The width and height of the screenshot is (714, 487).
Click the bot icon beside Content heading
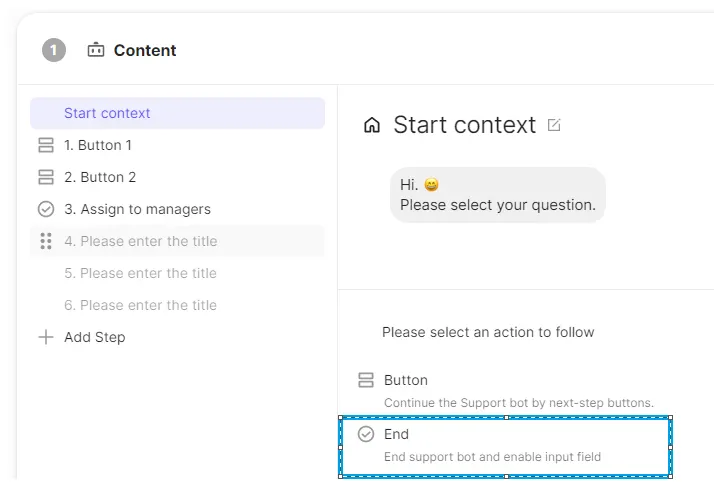pyautogui.click(x=96, y=50)
